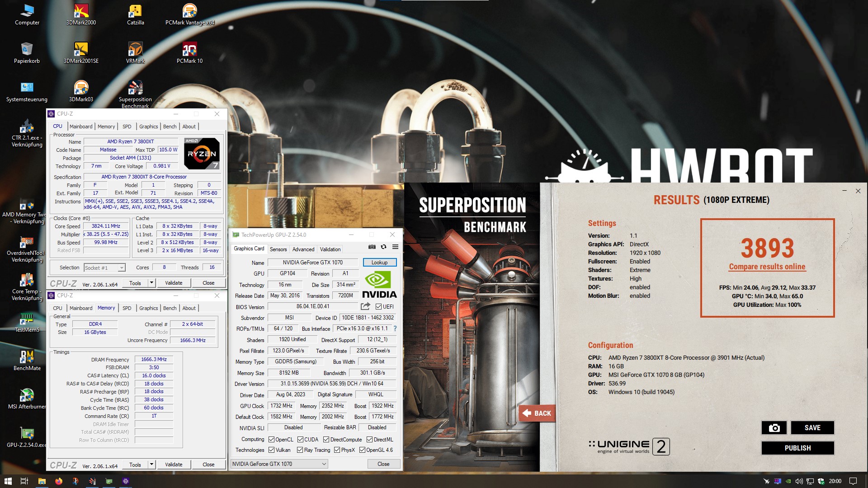The width and height of the screenshot is (868, 488).
Task: Open File Explorer in taskbar
Action: (42, 481)
